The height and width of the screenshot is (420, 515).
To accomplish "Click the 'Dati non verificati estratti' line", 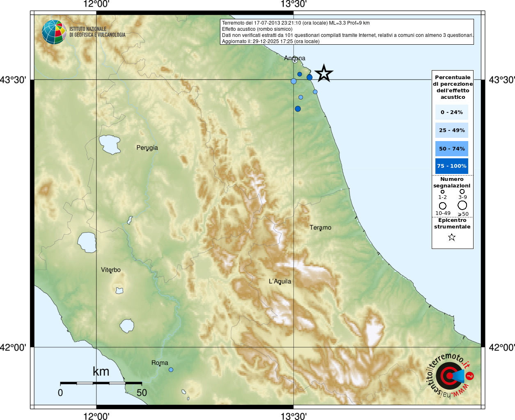I will click(348, 35).
